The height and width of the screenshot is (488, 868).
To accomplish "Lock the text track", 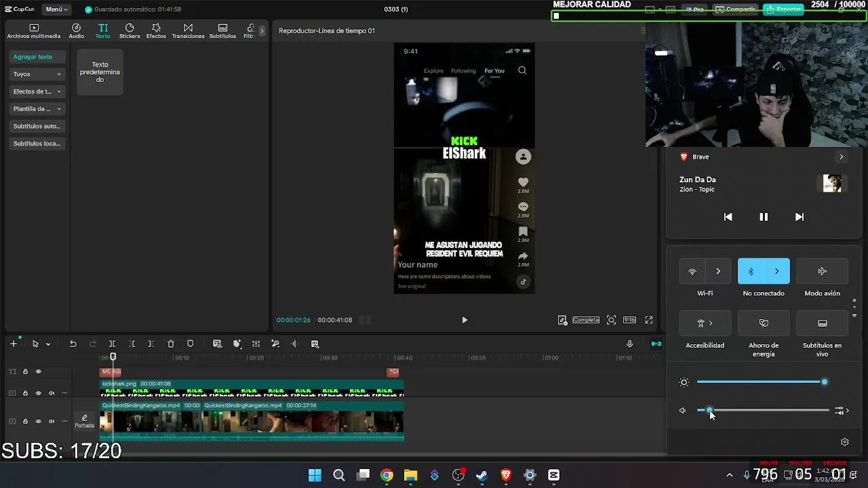I will point(25,371).
